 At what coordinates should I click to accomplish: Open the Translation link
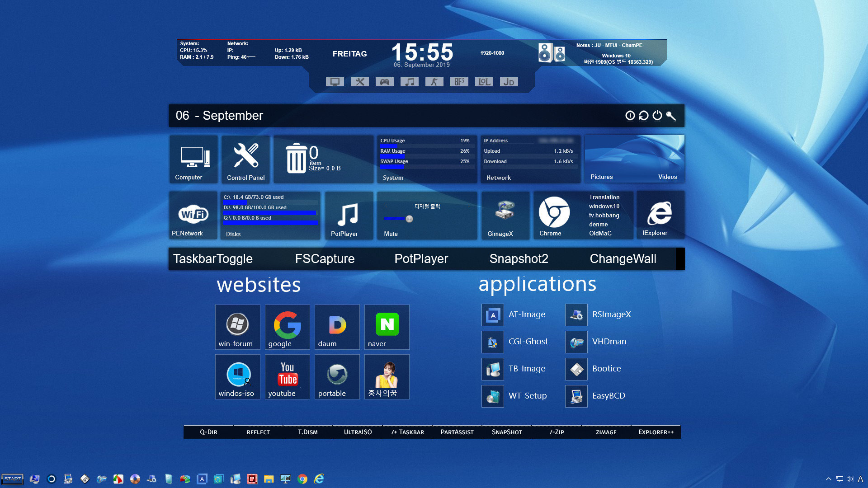[x=604, y=197]
